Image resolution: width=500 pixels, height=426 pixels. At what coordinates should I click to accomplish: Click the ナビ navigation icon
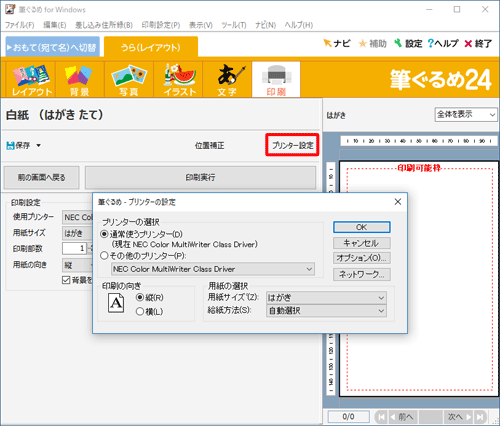(x=337, y=43)
